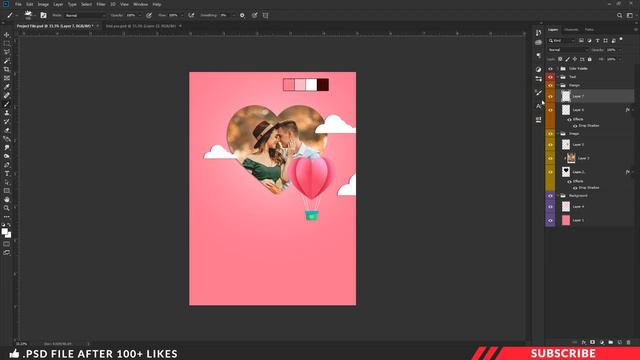Switch to the Paths tab

pyautogui.click(x=589, y=29)
